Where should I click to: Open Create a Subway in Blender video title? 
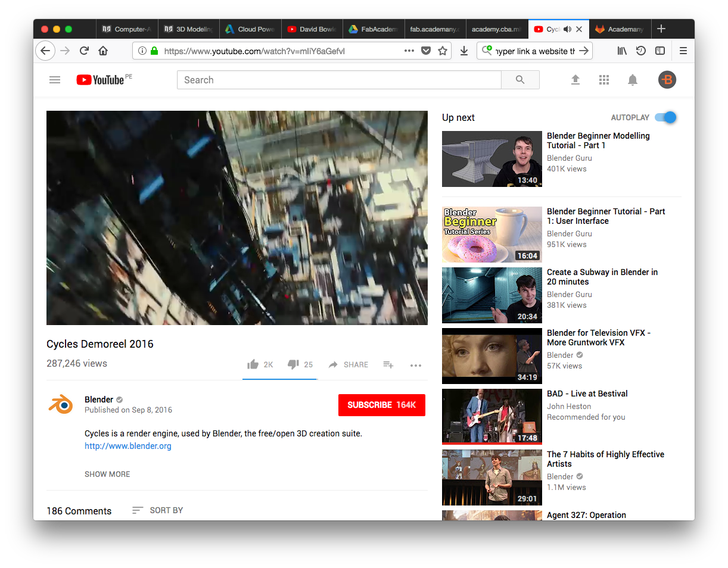602,277
